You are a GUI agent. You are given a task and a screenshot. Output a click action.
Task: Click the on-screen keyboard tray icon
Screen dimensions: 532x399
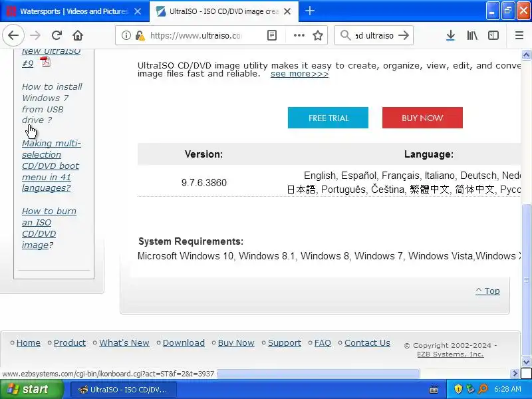(x=434, y=390)
